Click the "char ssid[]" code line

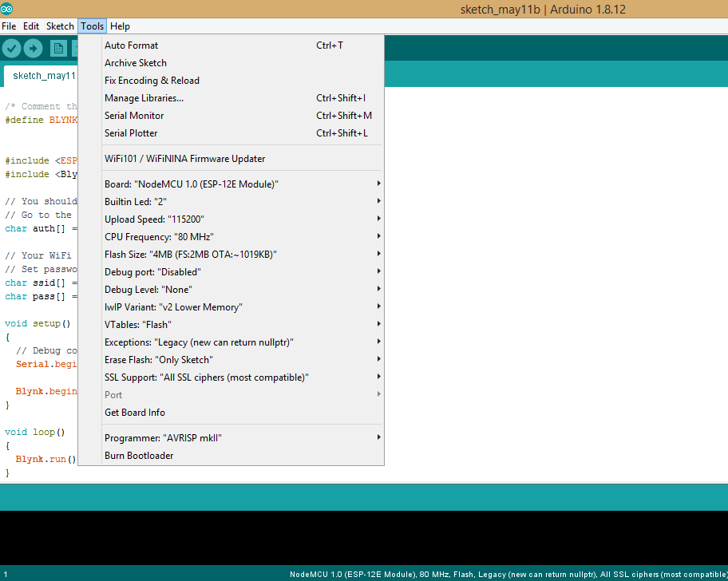click(x=41, y=283)
